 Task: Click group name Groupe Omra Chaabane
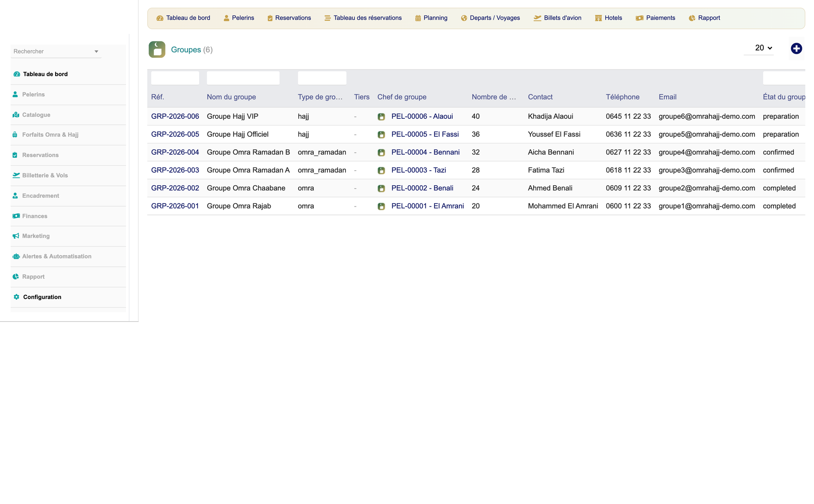click(x=246, y=188)
